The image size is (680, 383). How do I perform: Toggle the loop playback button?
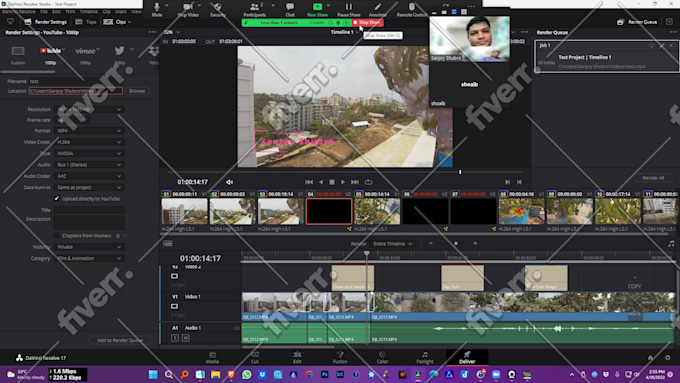click(368, 182)
